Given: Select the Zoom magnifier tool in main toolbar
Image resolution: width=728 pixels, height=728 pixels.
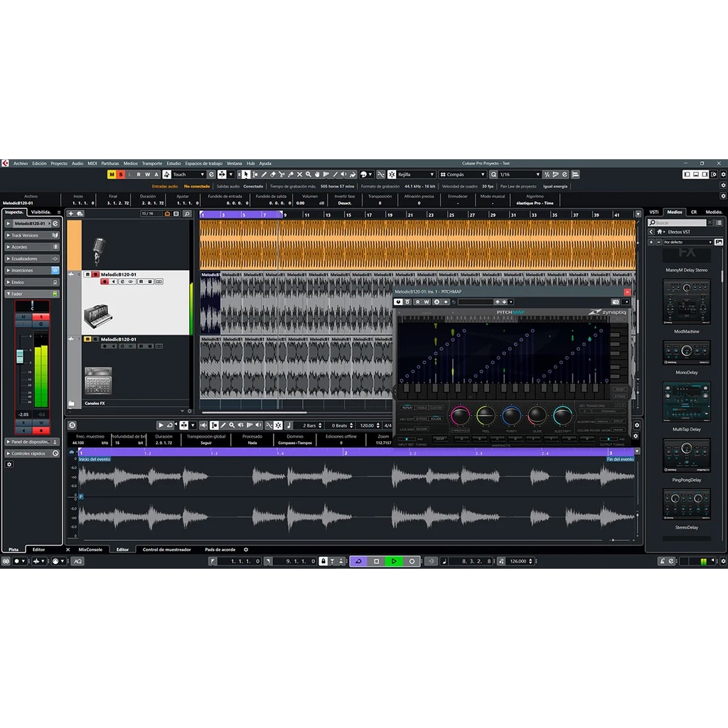Looking at the screenshot, I should [x=309, y=175].
